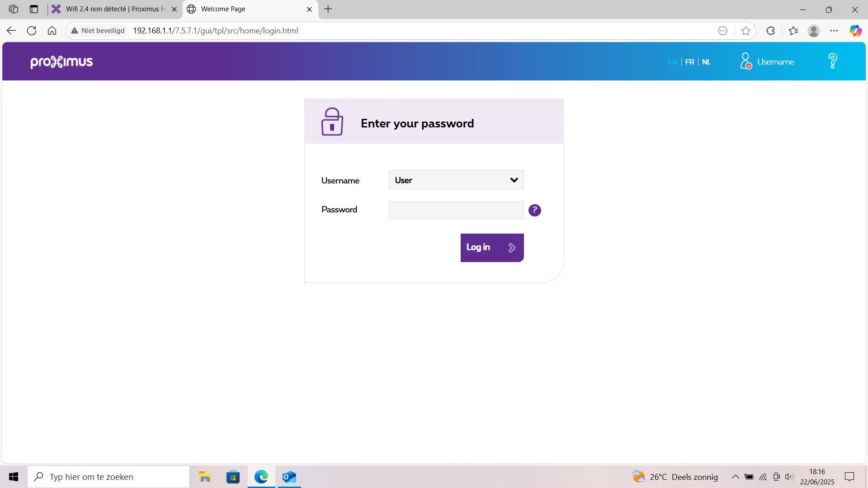Show hidden system tray icons chevron
868x488 pixels.
[x=736, y=477]
